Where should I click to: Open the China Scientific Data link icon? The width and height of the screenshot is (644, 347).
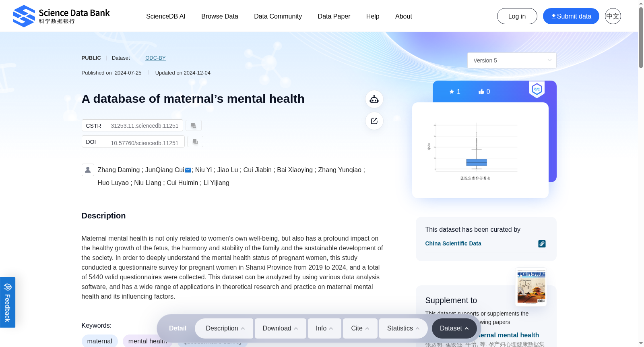(x=542, y=244)
